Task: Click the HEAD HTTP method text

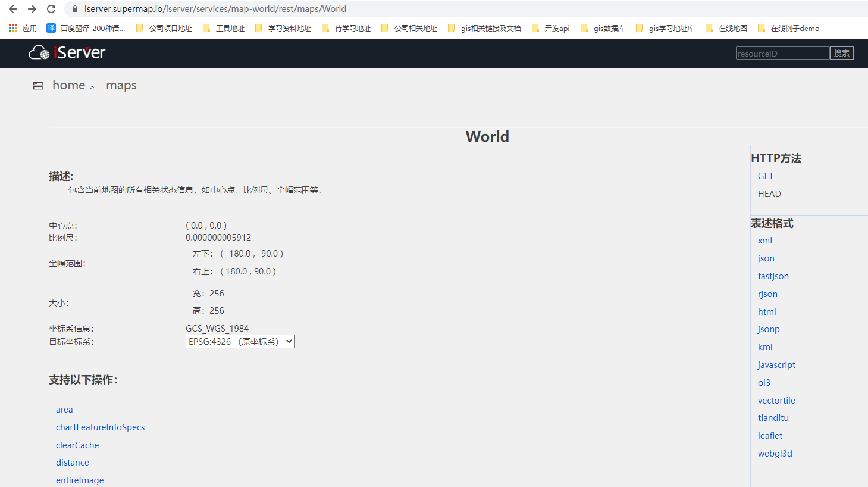Action: tap(769, 194)
